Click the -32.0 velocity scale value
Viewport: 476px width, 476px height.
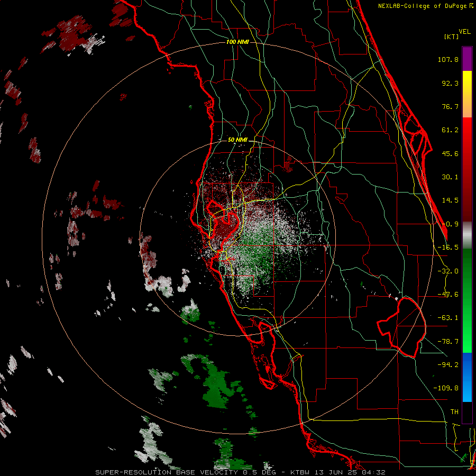point(448,271)
